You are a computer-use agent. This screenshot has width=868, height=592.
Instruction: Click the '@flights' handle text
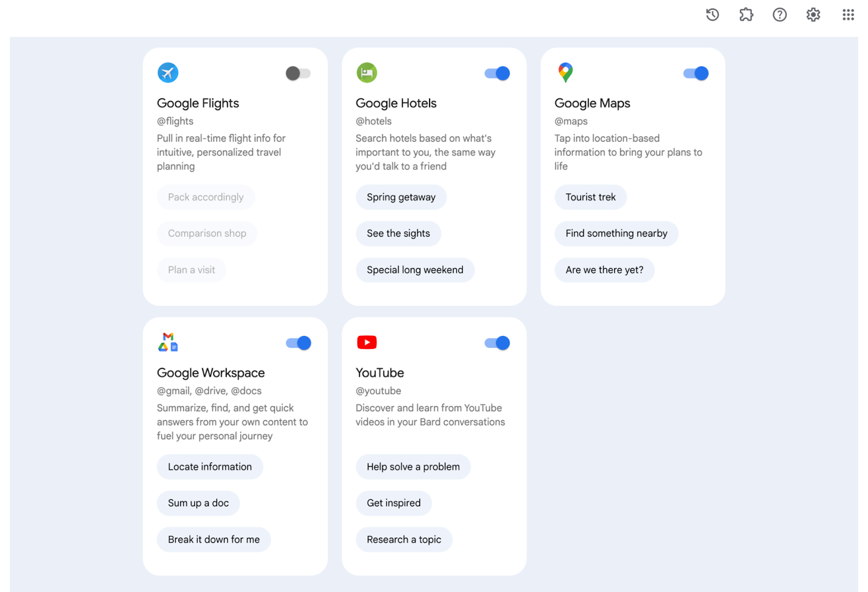pos(175,121)
